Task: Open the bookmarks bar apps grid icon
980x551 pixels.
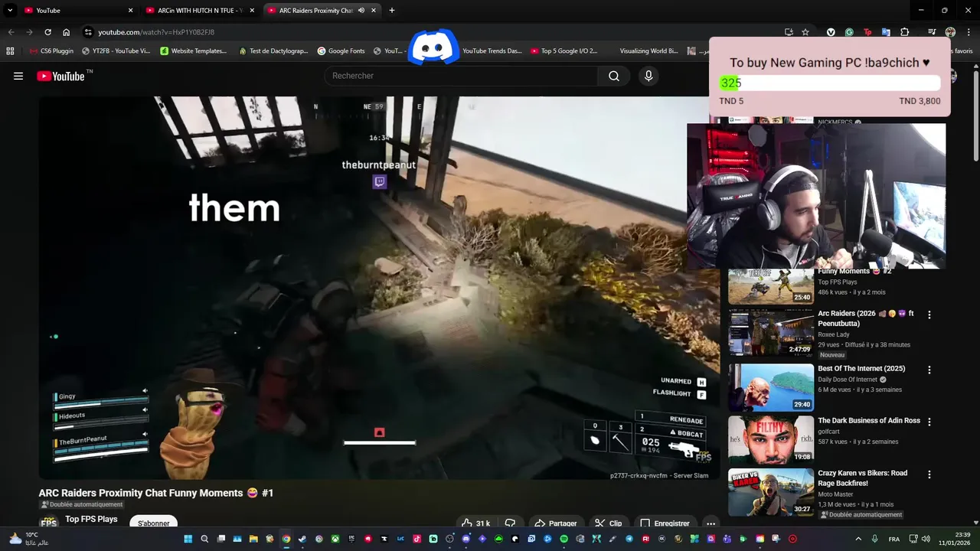Action: (x=10, y=51)
